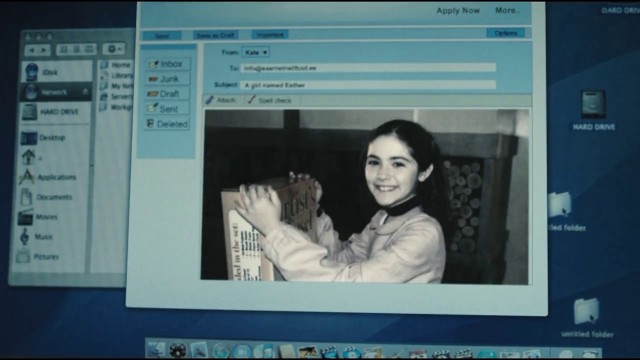Open the Sent mail folder
Screen dimensions: 640x360
167,109
